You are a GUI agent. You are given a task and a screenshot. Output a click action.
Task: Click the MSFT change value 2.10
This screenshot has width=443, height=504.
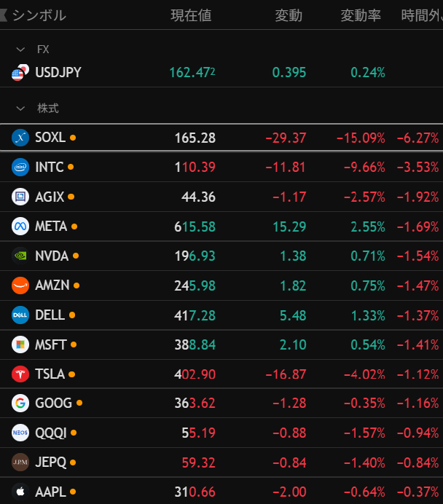pyautogui.click(x=293, y=345)
